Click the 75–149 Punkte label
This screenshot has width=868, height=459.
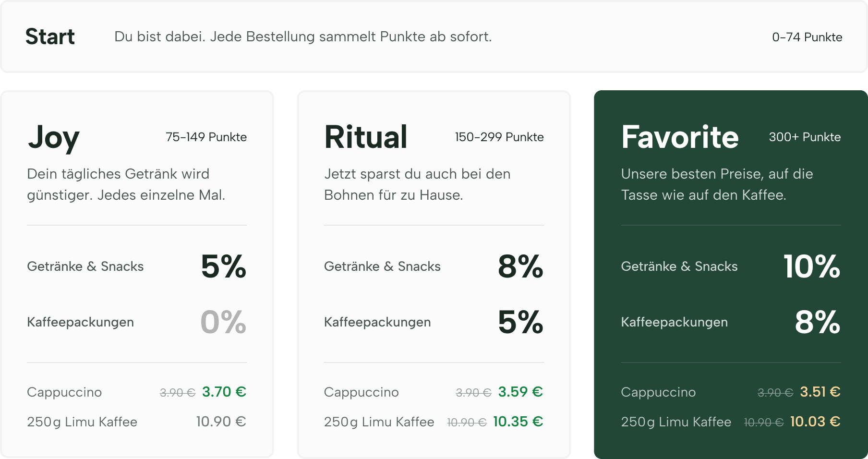click(x=206, y=137)
